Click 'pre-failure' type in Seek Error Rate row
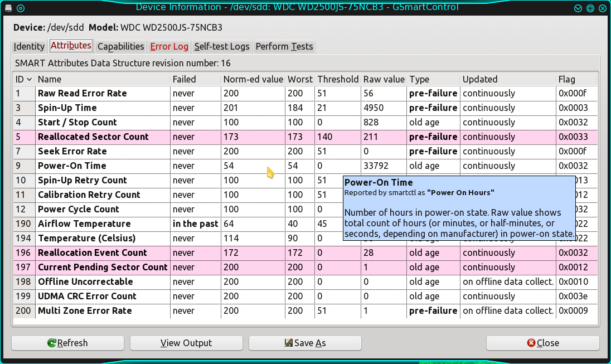611x364 pixels. point(433,151)
